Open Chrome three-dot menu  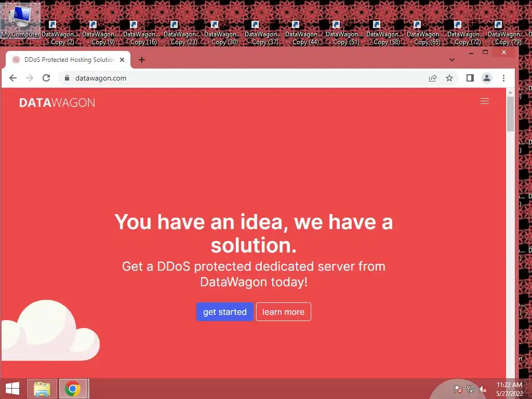[x=503, y=78]
